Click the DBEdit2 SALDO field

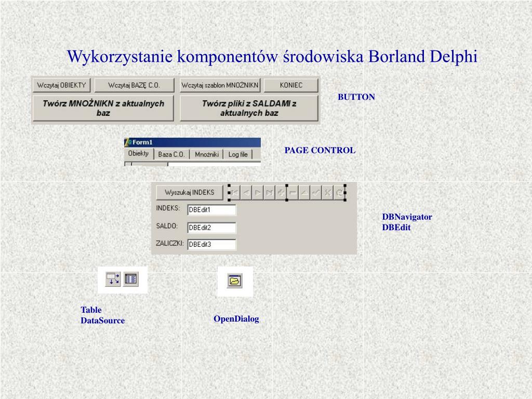[212, 228]
